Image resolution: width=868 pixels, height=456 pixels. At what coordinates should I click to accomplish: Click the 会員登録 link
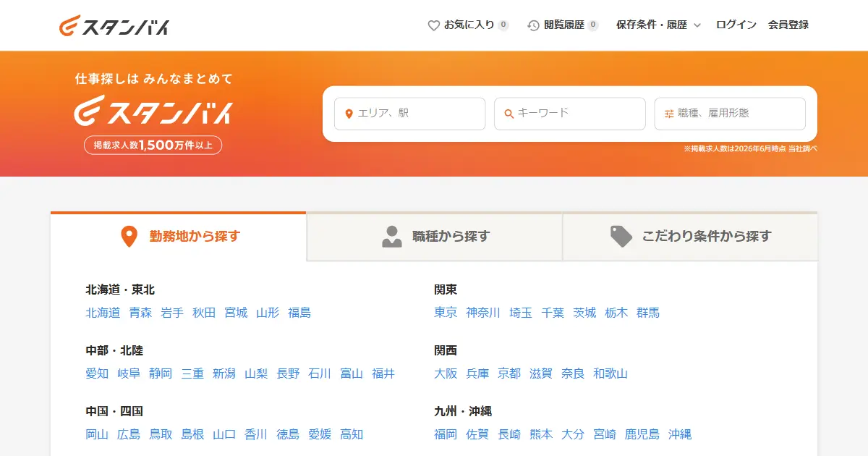(x=788, y=25)
